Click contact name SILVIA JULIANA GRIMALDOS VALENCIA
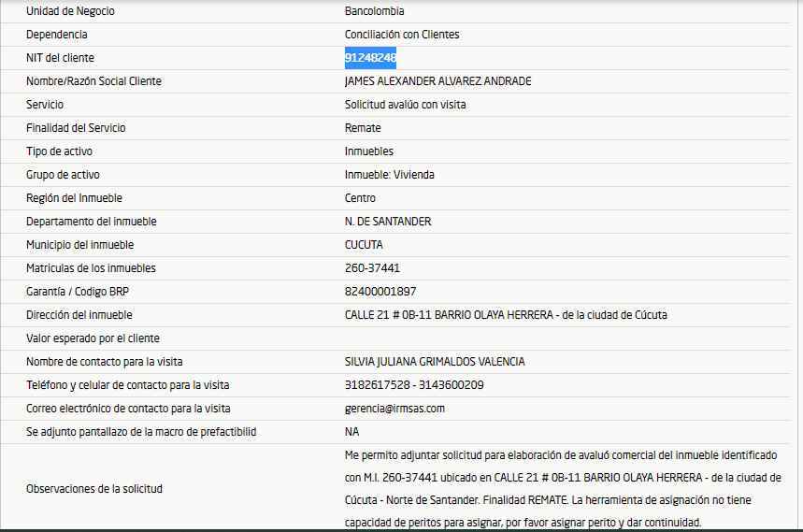The width and height of the screenshot is (803, 532). coord(435,362)
